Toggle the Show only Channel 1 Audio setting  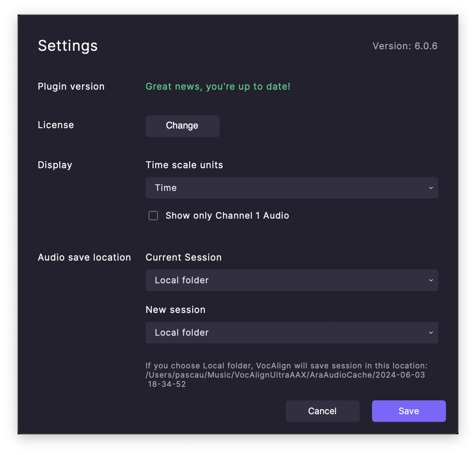153,216
